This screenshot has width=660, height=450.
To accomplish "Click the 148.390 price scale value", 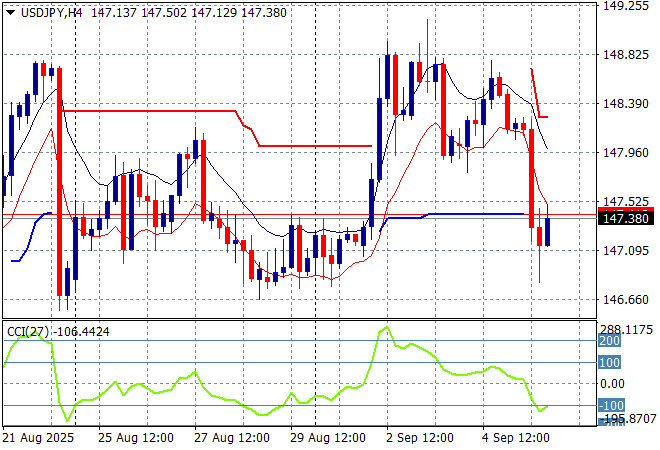I will tap(626, 104).
